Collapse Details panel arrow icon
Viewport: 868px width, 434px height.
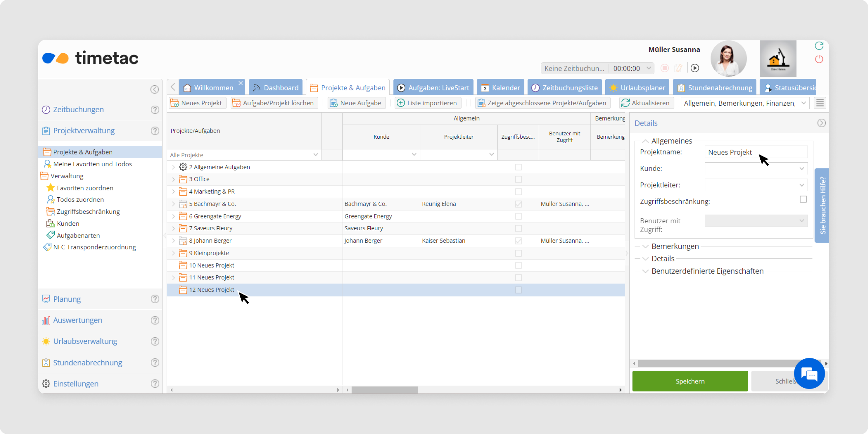click(821, 123)
